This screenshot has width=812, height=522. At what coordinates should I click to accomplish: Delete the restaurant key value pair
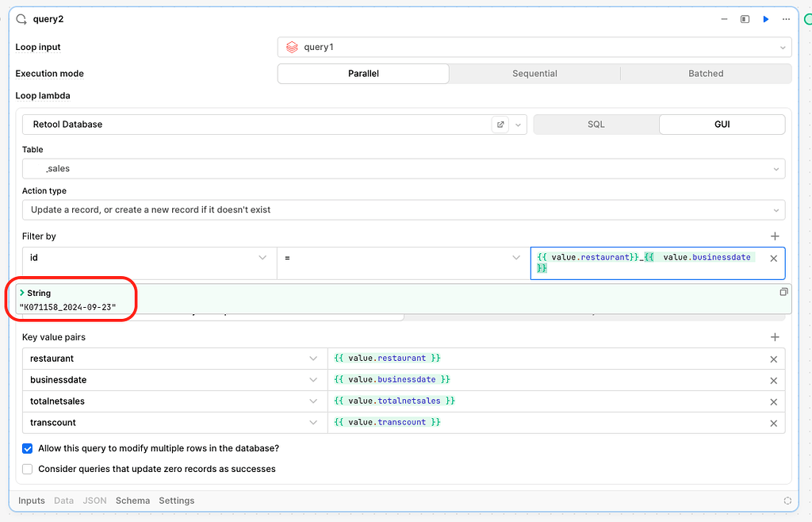click(x=774, y=359)
